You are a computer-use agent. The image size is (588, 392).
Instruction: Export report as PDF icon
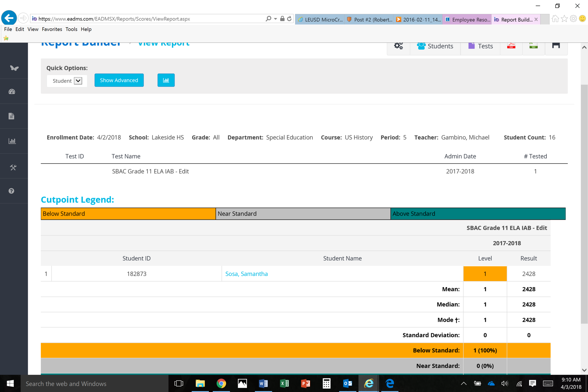tap(511, 46)
